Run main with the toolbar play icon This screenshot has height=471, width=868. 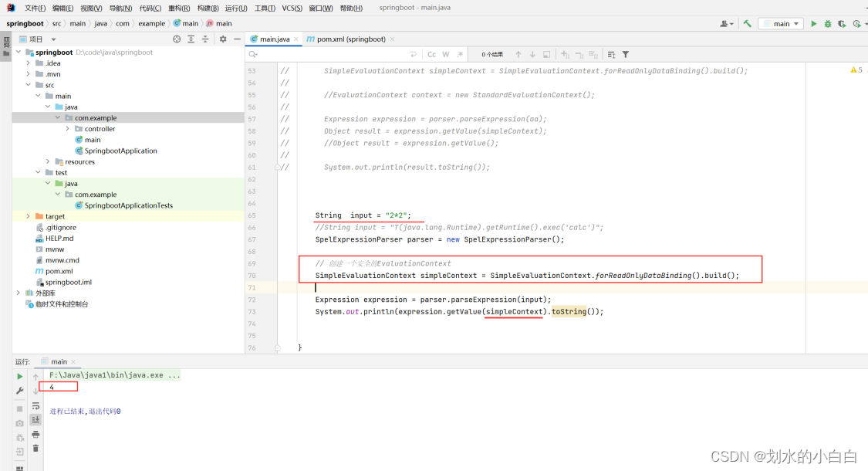[814, 24]
